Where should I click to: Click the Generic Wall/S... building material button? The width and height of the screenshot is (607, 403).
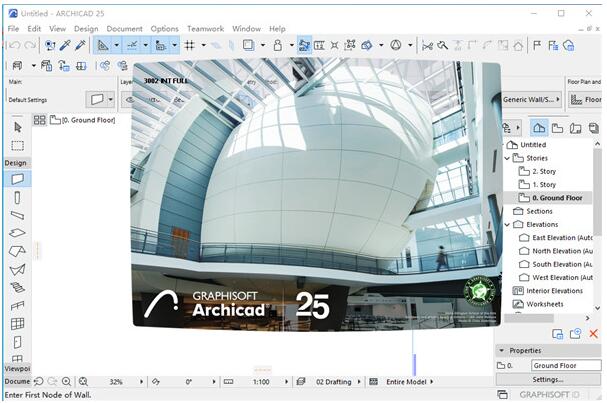532,99
